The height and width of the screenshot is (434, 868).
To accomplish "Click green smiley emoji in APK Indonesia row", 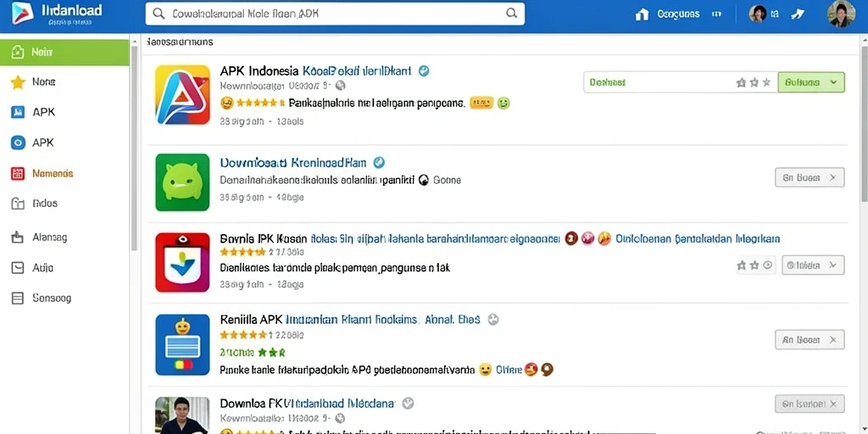I will (x=504, y=103).
